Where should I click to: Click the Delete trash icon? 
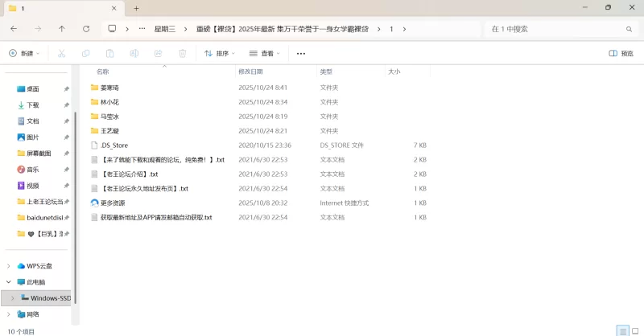click(x=182, y=53)
